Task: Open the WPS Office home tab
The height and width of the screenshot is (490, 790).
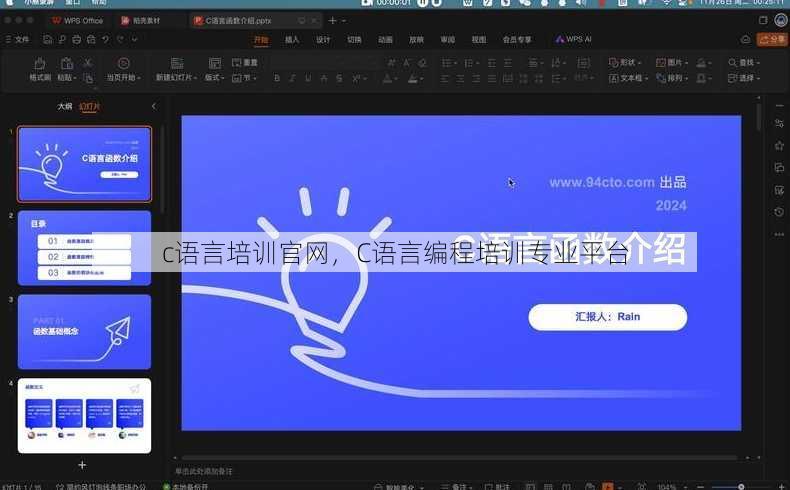Action: click(x=78, y=21)
